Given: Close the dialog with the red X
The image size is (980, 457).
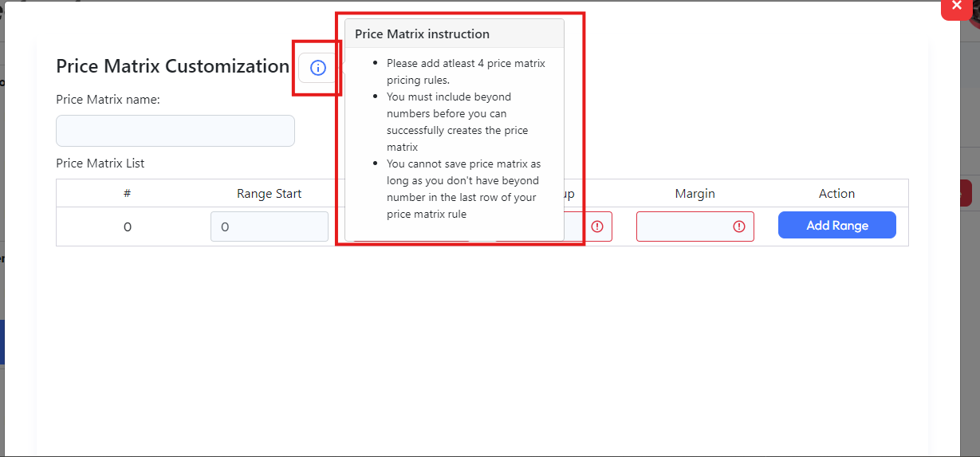Looking at the screenshot, I should (957, 6).
